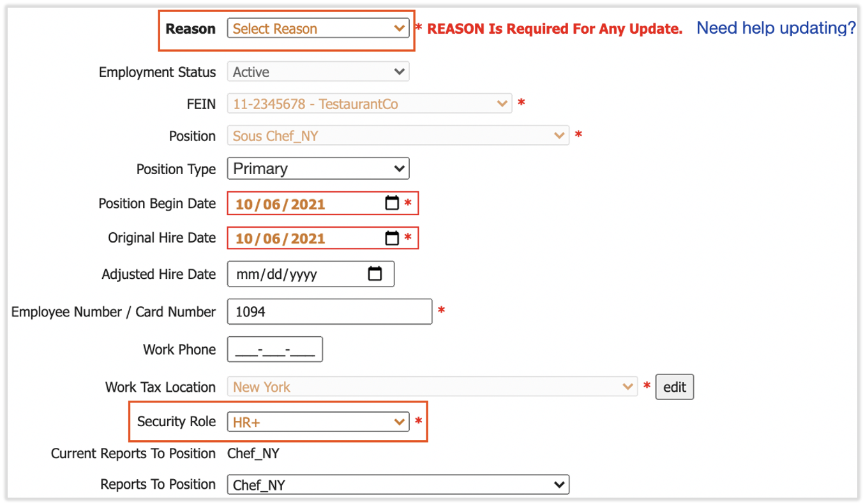Click the bold Reason field label
The image size is (863, 504).
190,29
